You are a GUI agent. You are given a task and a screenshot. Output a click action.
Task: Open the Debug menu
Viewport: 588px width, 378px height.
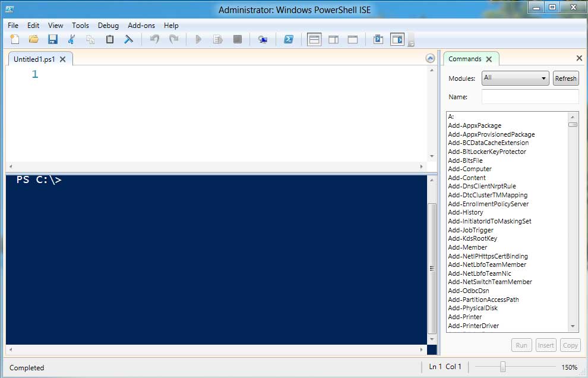tap(108, 25)
